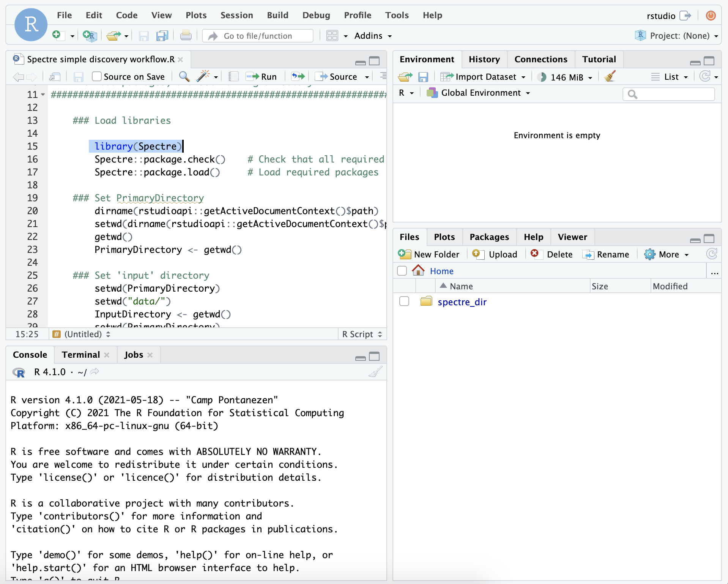The width and height of the screenshot is (728, 584).
Task: Check the spectre_dir folder checkbox
Action: click(404, 301)
